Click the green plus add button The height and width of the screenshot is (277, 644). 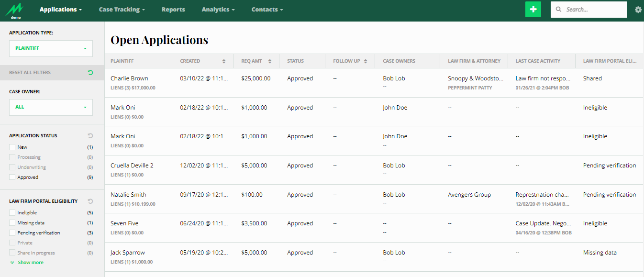[533, 10]
